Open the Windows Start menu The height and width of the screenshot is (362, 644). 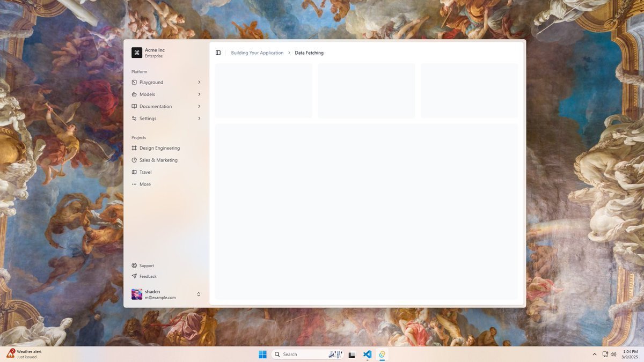262,354
